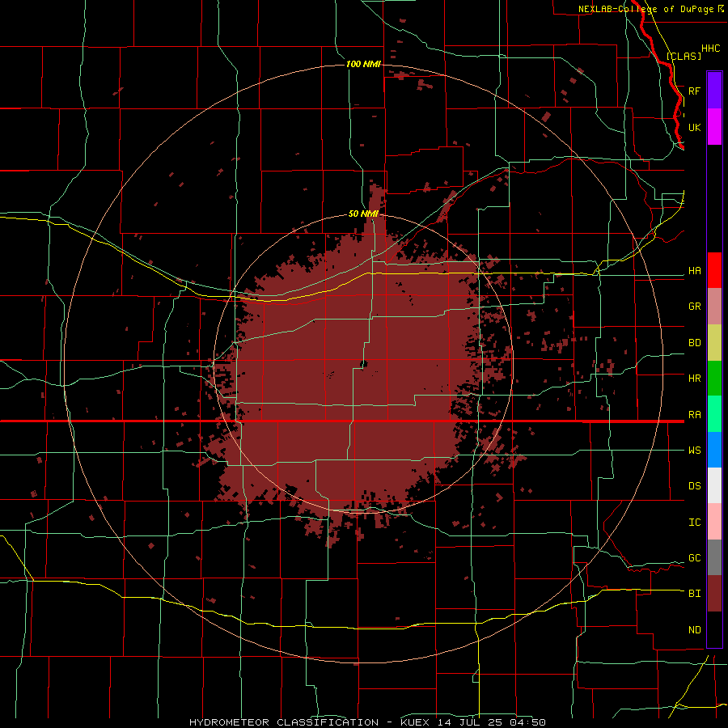Select the dusty pink GR legend swatch

pos(714,307)
